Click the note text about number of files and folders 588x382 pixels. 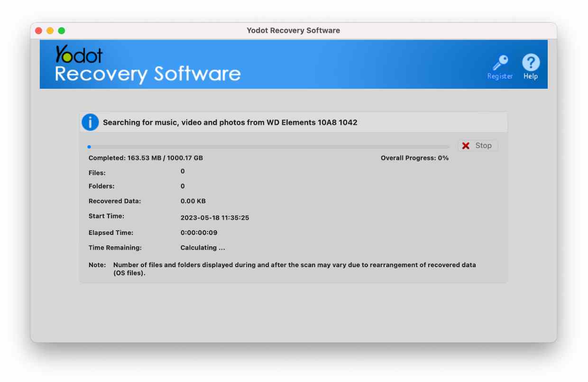(x=294, y=269)
